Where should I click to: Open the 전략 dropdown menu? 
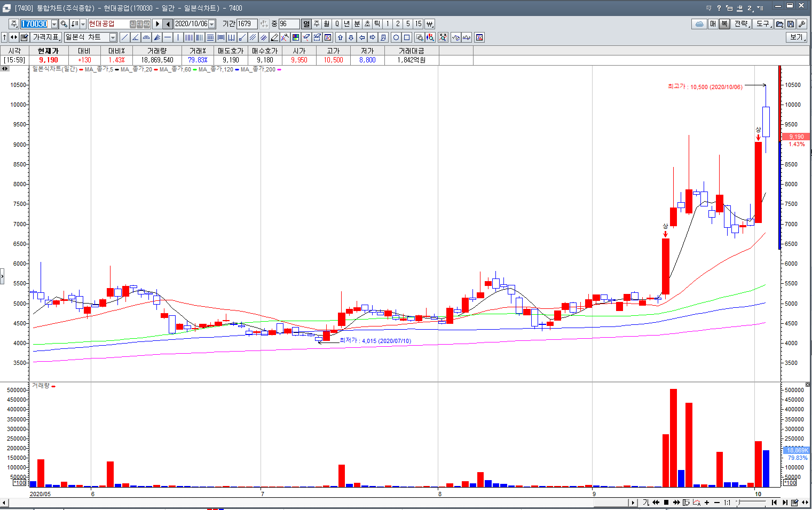pyautogui.click(x=742, y=24)
